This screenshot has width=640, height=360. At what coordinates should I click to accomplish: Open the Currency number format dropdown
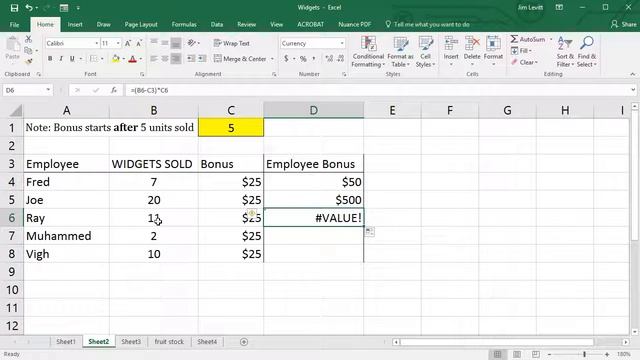point(342,43)
